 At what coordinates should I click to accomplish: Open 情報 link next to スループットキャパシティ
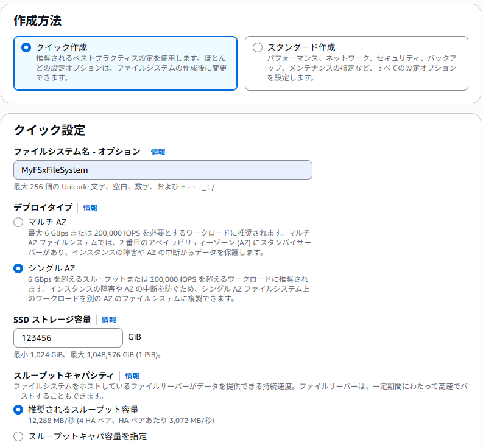point(132,376)
